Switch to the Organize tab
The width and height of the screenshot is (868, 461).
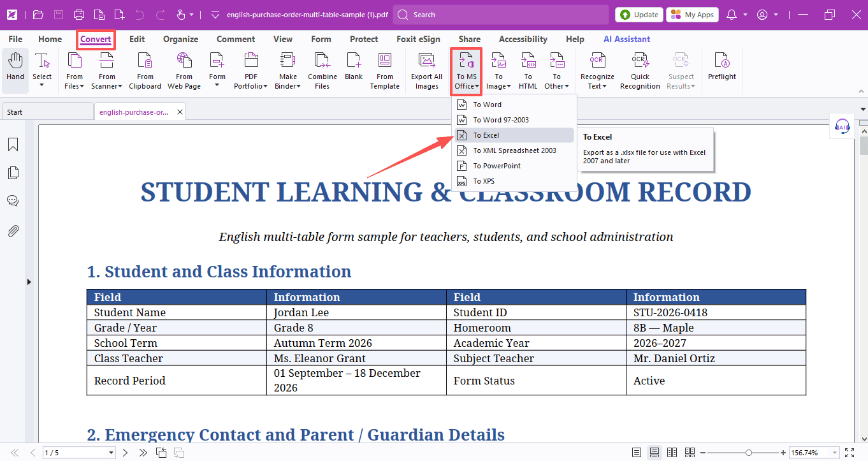click(180, 39)
